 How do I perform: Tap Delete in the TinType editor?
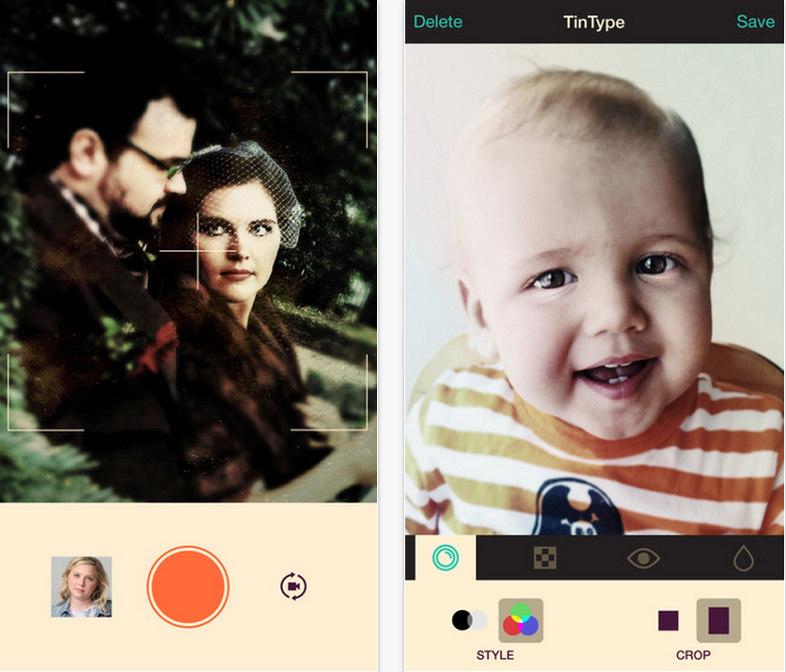437,22
